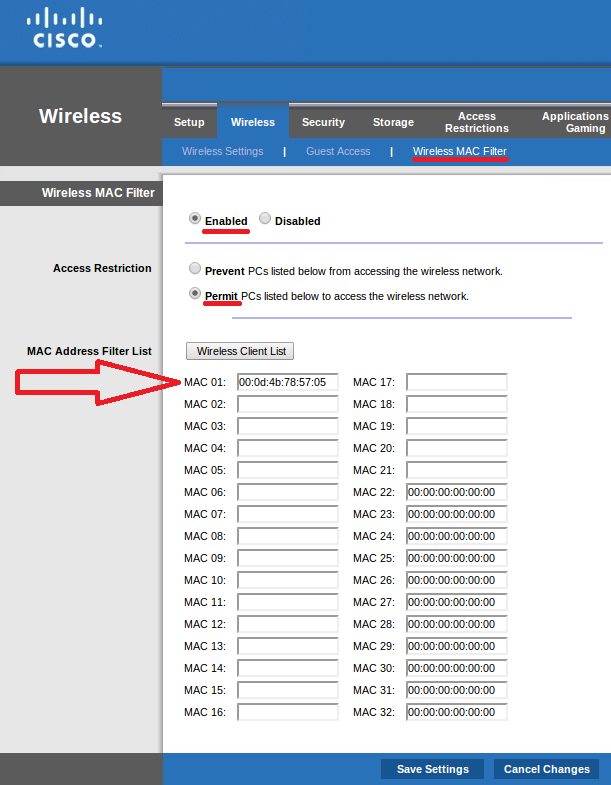The image size is (611, 785).
Task: Open Wireless Settings sub-tab
Action: click(223, 151)
